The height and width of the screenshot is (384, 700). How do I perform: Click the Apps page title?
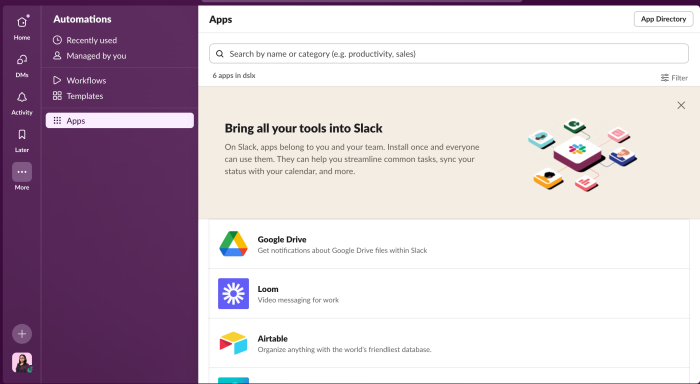pos(221,20)
